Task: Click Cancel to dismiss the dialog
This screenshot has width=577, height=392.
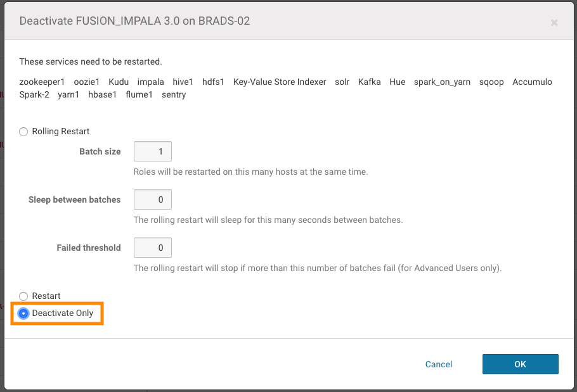Action: tap(438, 364)
